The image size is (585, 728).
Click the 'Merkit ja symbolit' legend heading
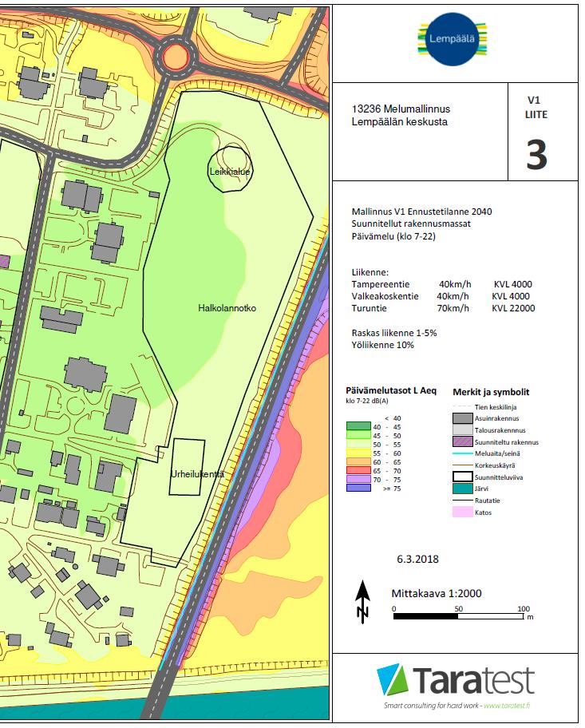(x=491, y=392)
